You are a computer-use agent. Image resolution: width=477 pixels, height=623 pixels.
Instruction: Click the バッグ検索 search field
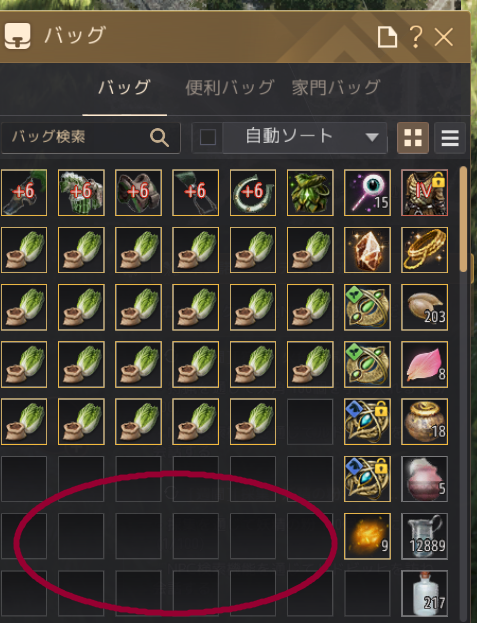click(91, 137)
